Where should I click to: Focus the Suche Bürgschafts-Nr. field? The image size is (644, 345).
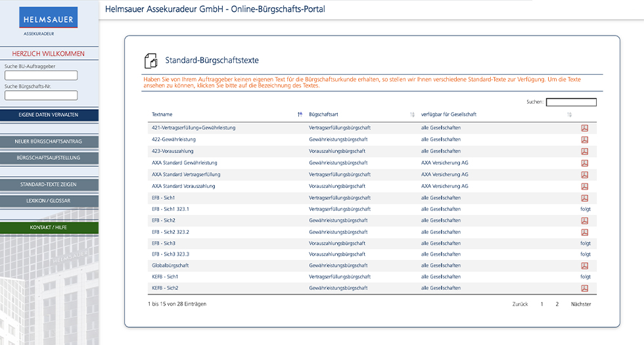41,95
